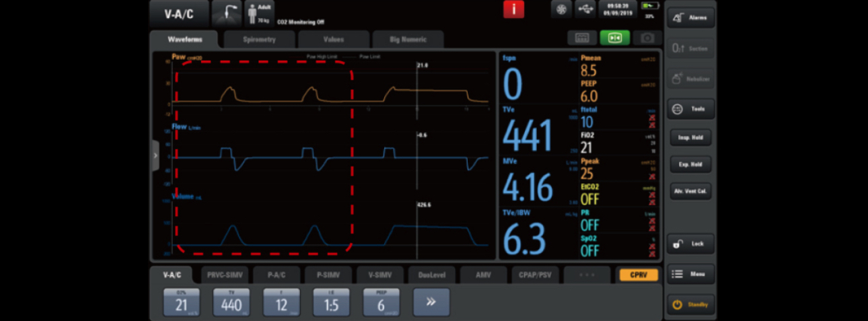Toggle the green waveform freeze button

[x=614, y=38]
